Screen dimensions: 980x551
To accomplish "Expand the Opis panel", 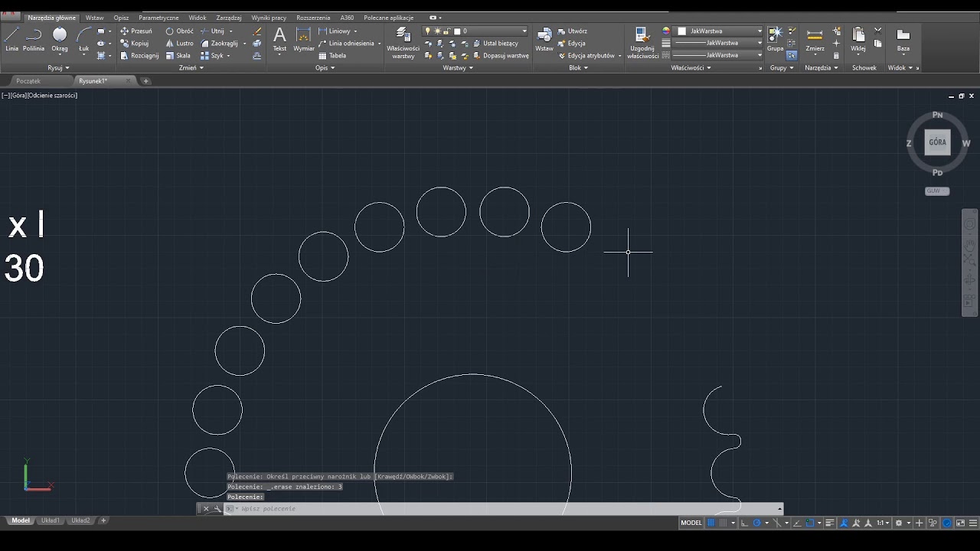I will (325, 67).
